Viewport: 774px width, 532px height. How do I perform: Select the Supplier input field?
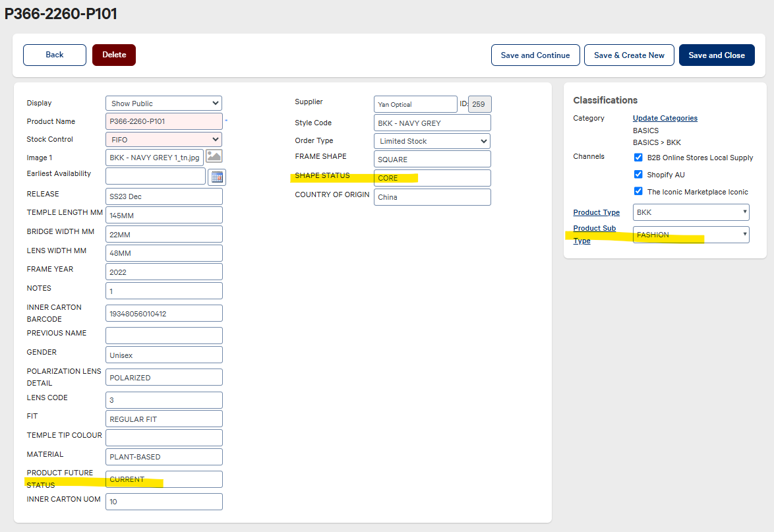click(x=415, y=104)
